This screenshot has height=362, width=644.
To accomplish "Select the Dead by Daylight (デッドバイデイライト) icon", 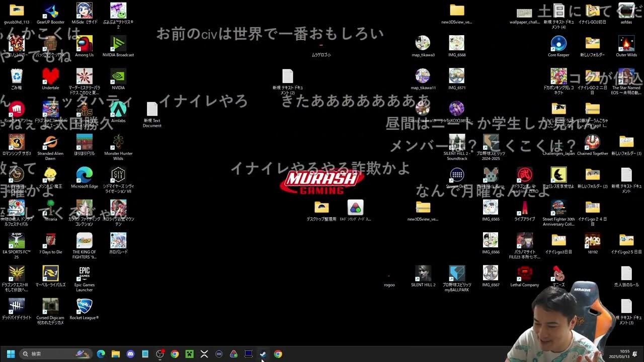I will [17, 306].
